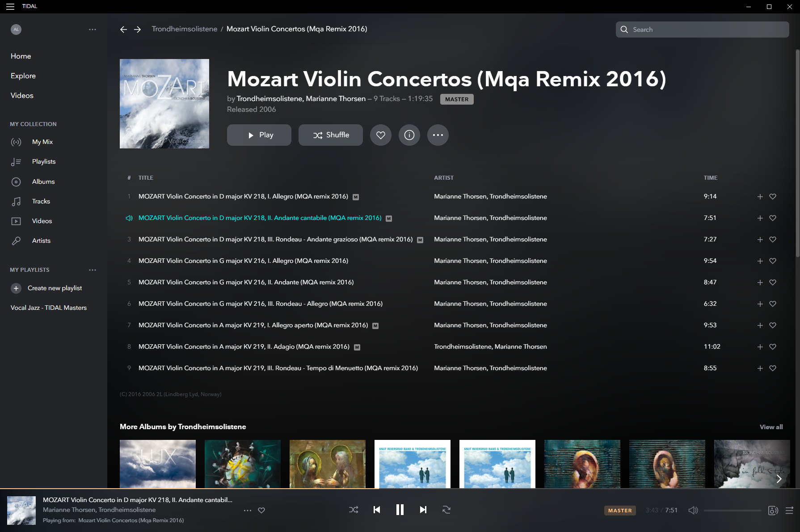Pause playback
Image resolution: width=800 pixels, height=532 pixels.
click(400, 510)
